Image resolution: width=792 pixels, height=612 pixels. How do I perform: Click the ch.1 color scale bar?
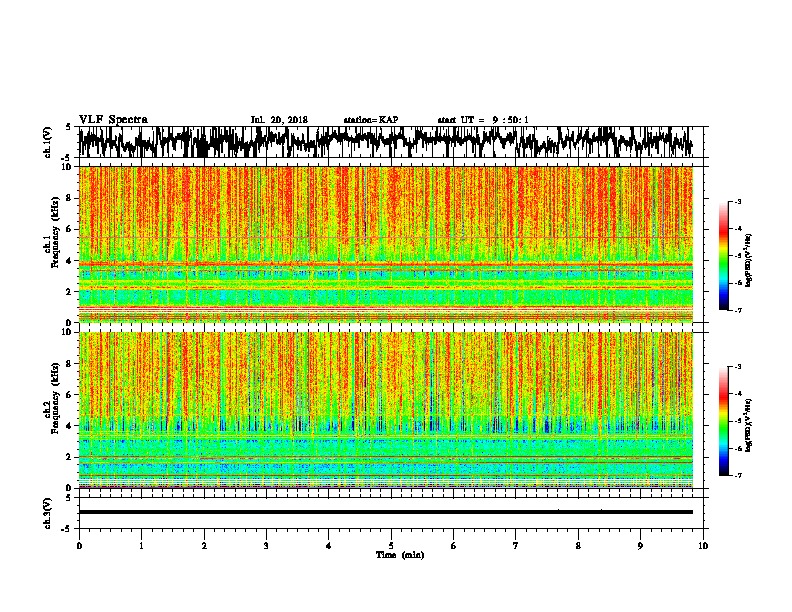click(723, 256)
